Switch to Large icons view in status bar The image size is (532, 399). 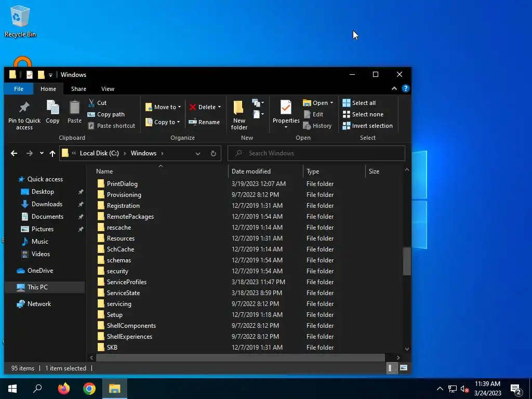(403, 368)
